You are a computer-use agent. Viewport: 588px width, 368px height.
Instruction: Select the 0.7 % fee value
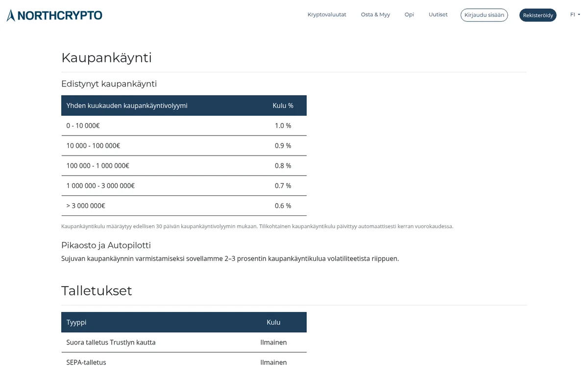click(x=283, y=186)
